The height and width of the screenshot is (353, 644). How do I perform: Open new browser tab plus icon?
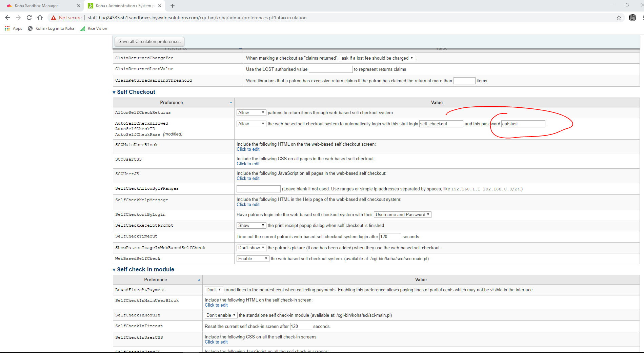click(x=173, y=6)
